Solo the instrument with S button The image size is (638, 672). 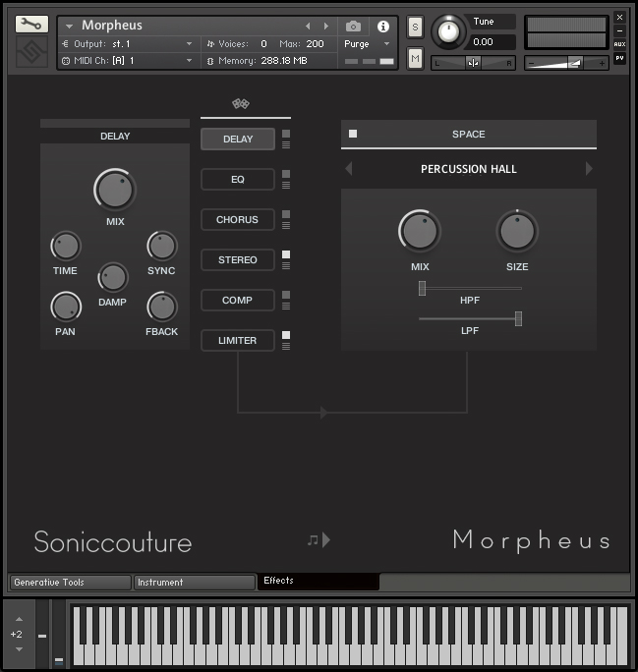pos(415,28)
